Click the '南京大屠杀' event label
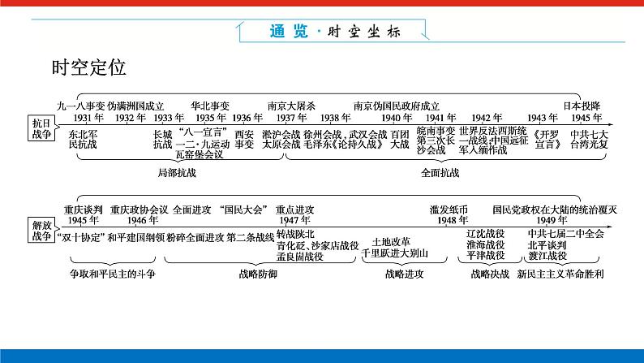 pyautogui.click(x=292, y=106)
